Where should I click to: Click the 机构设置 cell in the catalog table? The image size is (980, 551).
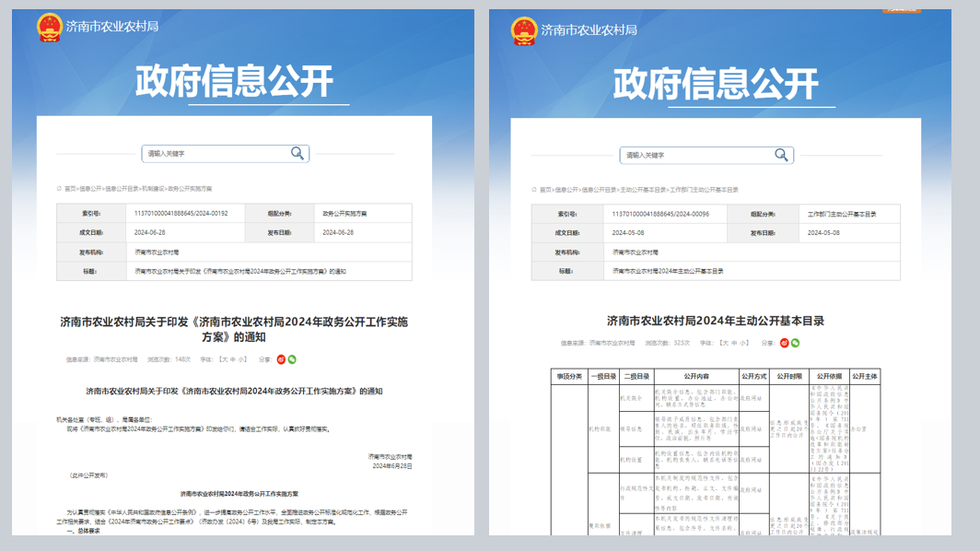(x=636, y=460)
